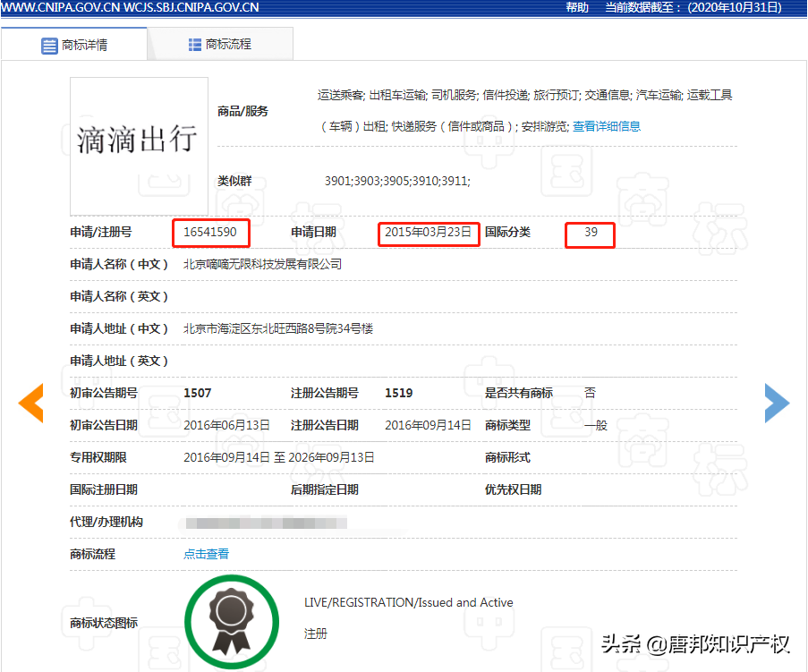
Task: Select the document icon on 商标详情 tab
Action: tap(49, 46)
